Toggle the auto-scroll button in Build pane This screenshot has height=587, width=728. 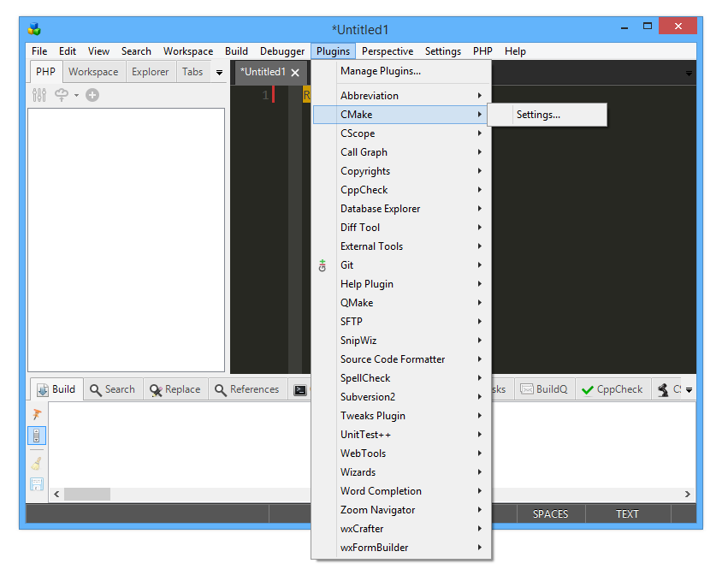tap(37, 436)
